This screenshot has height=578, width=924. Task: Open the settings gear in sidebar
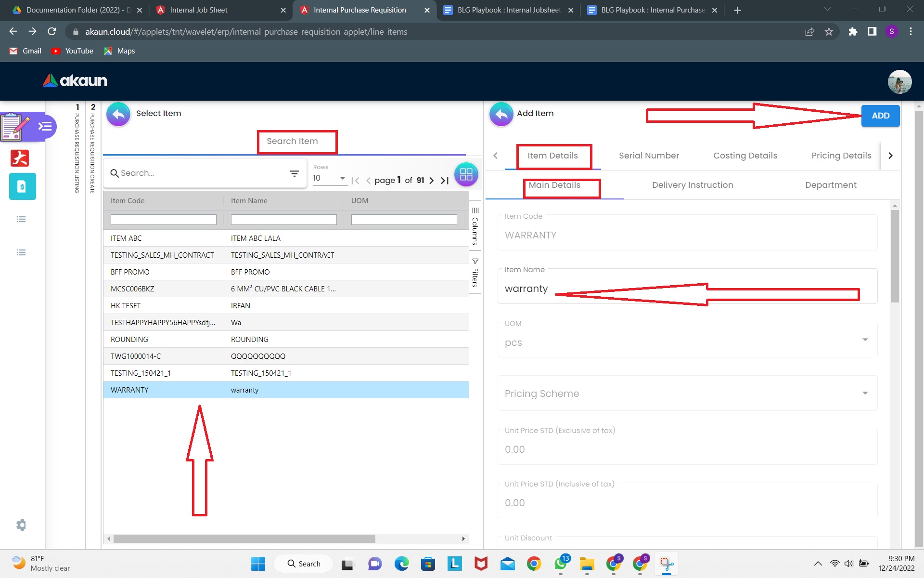[x=21, y=525]
